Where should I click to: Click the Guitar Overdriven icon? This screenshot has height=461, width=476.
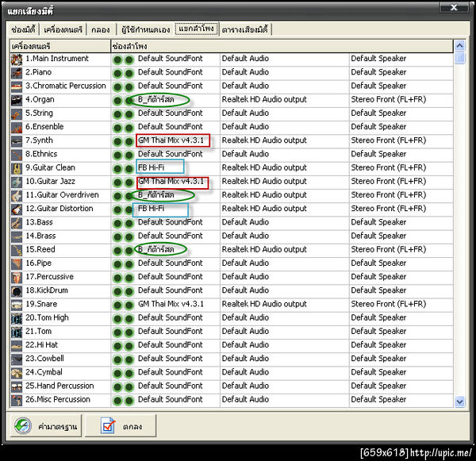(x=17, y=195)
